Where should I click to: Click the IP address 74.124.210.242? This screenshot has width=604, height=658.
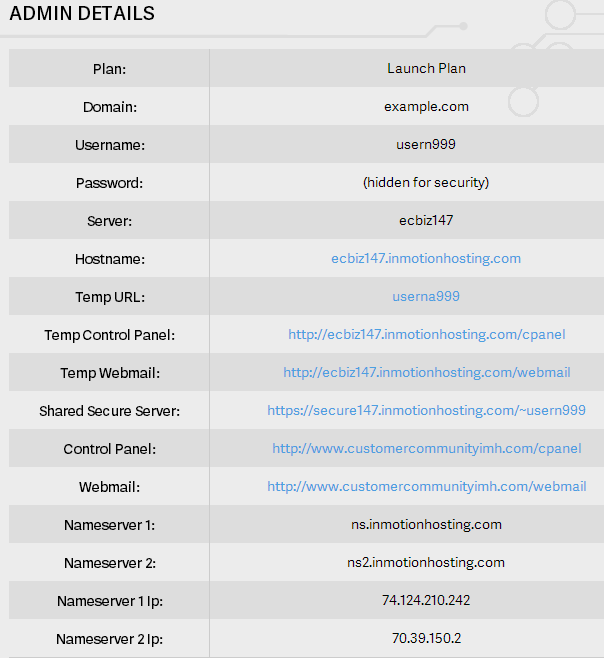pyautogui.click(x=426, y=600)
